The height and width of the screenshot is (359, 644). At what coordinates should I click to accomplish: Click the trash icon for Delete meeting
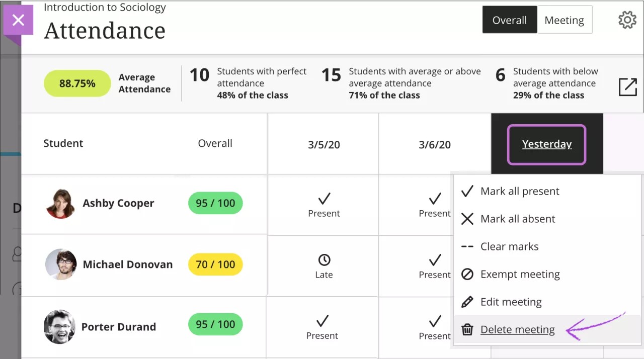click(467, 330)
